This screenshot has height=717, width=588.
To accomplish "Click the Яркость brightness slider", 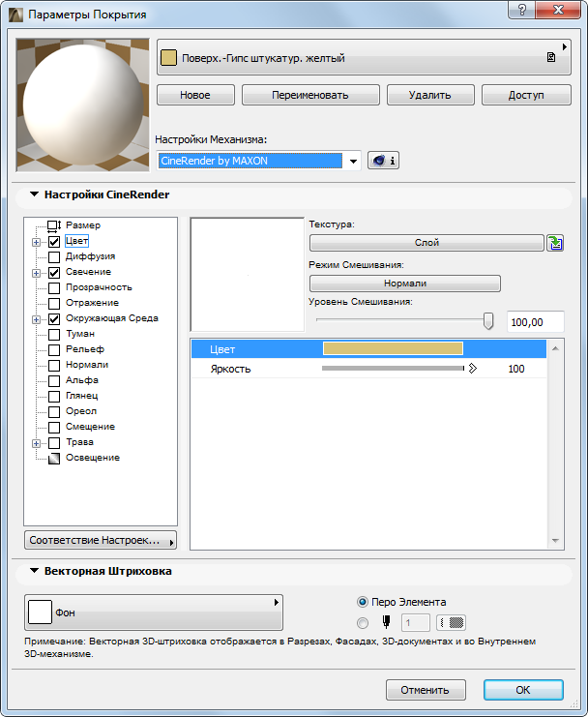I will tap(393, 369).
